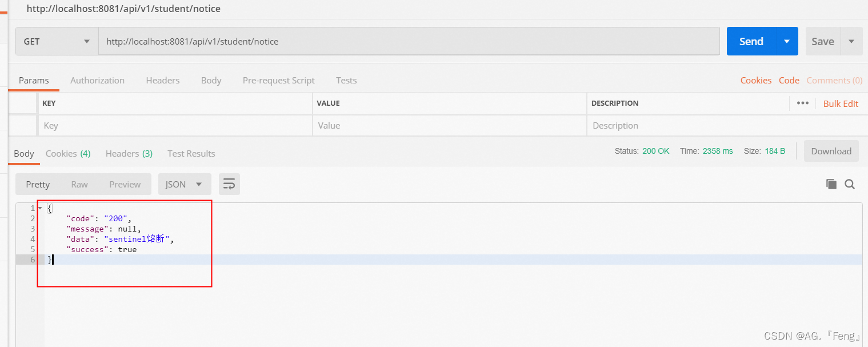
Task: Click the 2358 ms time value
Action: 718,151
